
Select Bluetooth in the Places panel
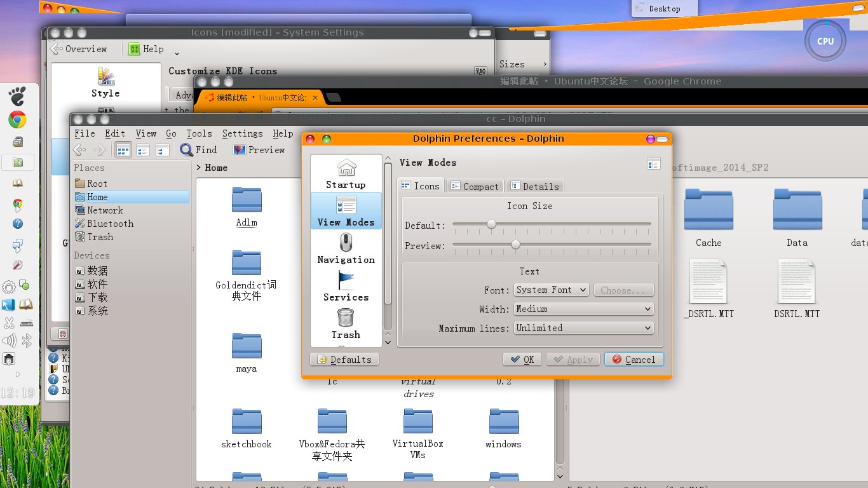point(131,224)
